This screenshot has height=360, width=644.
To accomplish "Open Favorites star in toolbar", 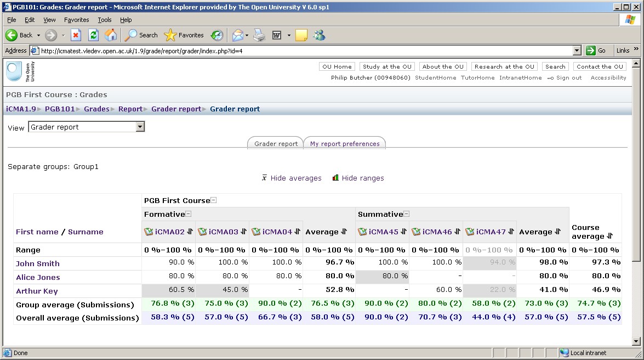I will (x=184, y=35).
